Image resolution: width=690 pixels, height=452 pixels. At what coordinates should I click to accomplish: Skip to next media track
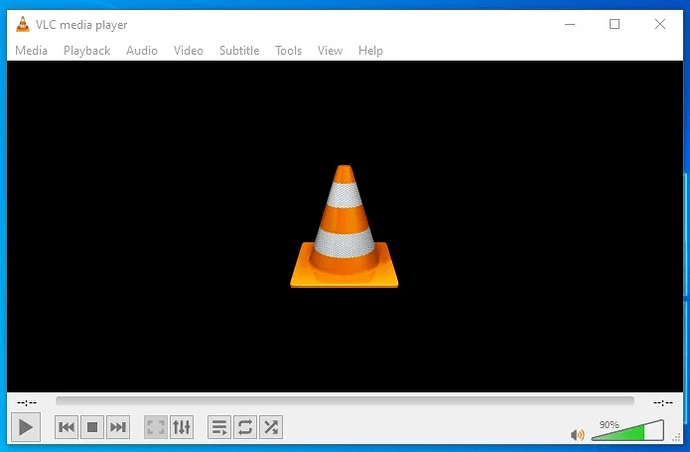[x=118, y=427]
